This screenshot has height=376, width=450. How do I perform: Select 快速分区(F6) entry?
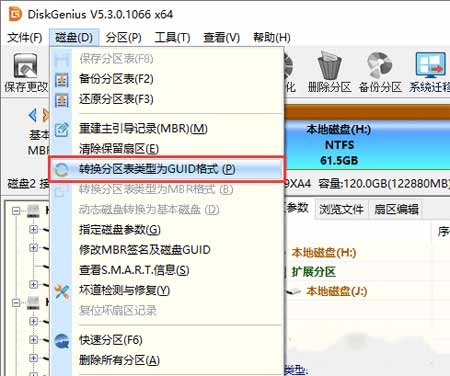click(x=167, y=340)
